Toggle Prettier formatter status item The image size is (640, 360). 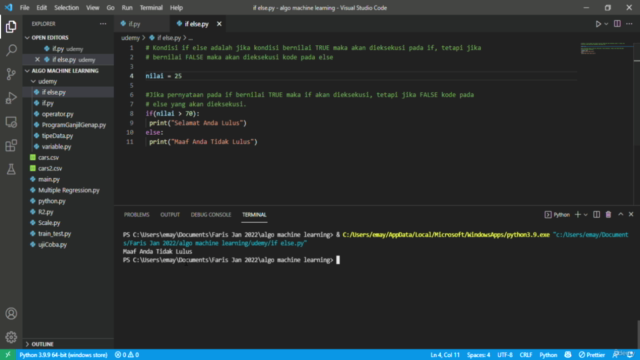[x=591, y=355]
